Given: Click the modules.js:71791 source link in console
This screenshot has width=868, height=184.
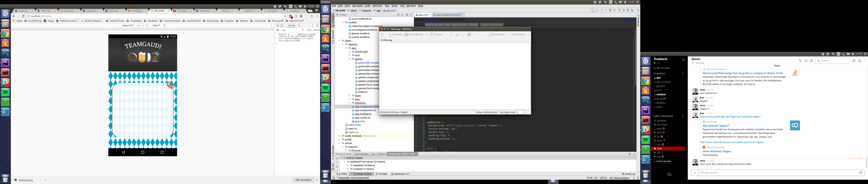Looking at the screenshot, I should (x=306, y=34).
